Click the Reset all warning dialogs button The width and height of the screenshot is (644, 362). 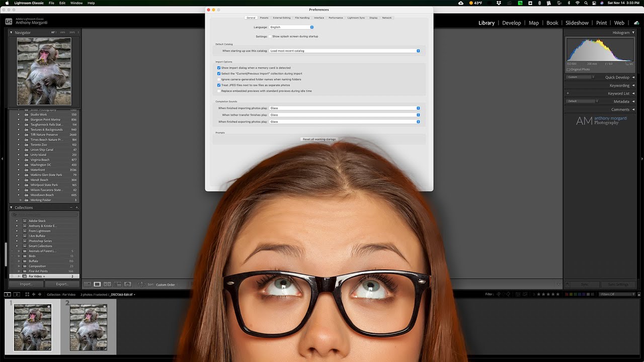click(x=319, y=139)
